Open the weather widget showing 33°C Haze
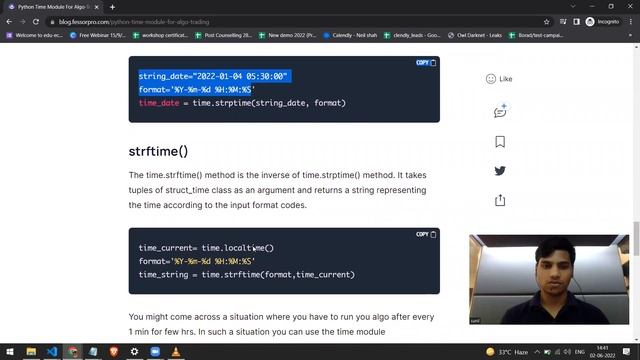Screen dimensions: 640x360 507,352
